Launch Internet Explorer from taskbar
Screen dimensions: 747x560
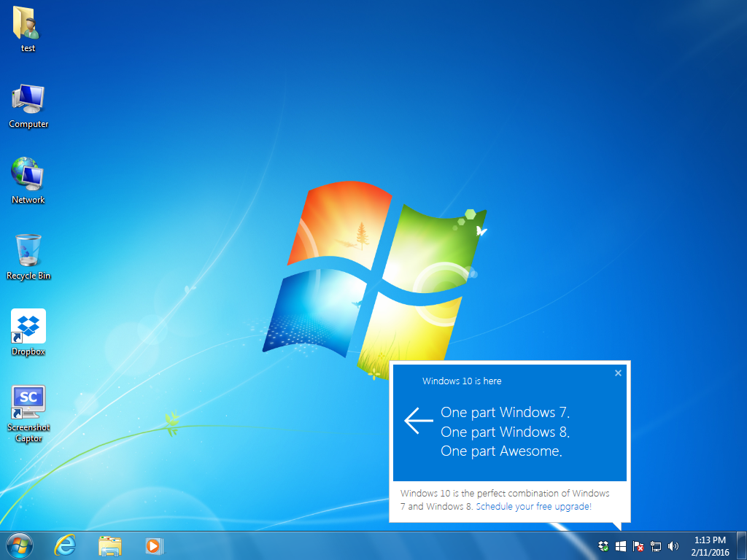(65, 545)
